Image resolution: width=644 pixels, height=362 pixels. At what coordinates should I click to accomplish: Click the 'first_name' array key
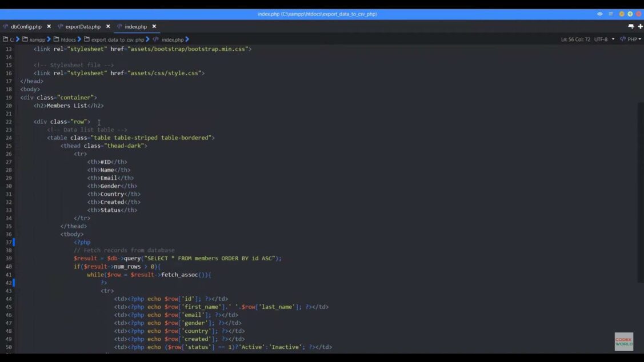click(x=201, y=307)
